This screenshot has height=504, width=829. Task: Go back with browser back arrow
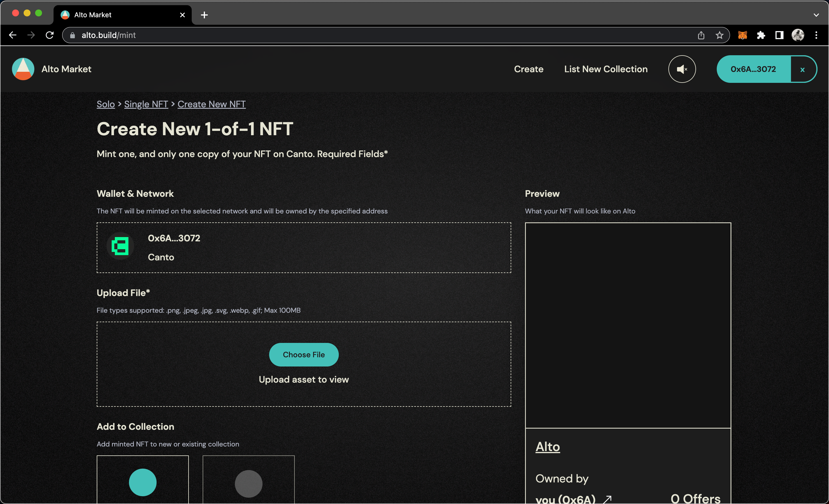(13, 35)
